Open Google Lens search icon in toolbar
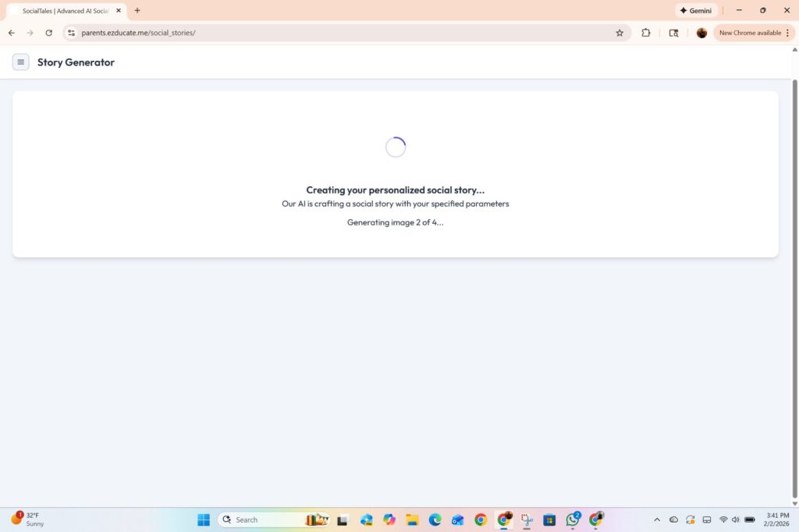Screen dimensions: 799x532 [x=673, y=33]
